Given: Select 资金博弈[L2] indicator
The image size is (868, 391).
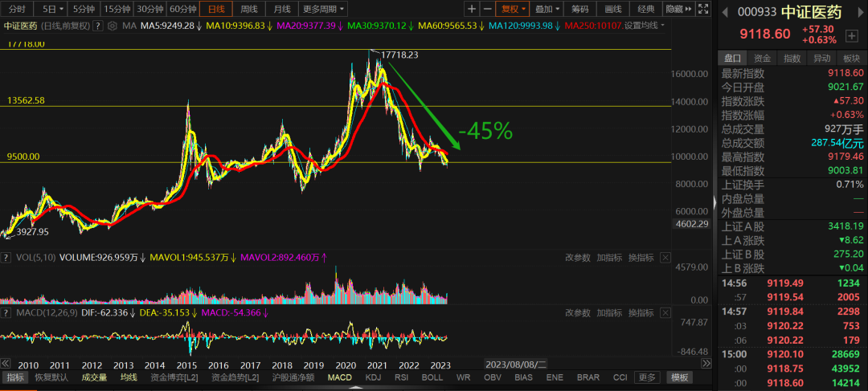Looking at the screenshot, I should pyautogui.click(x=174, y=377).
